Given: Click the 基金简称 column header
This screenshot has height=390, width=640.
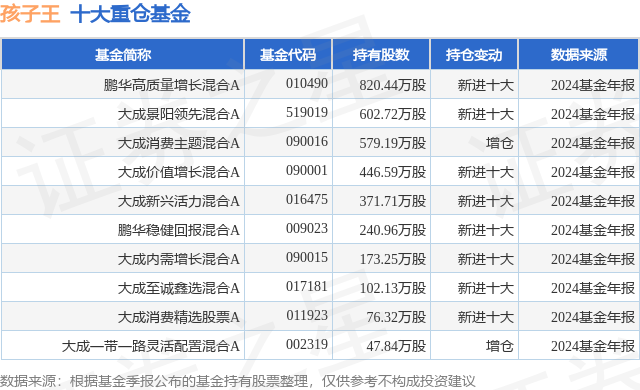Looking at the screenshot, I should pyautogui.click(x=123, y=55).
